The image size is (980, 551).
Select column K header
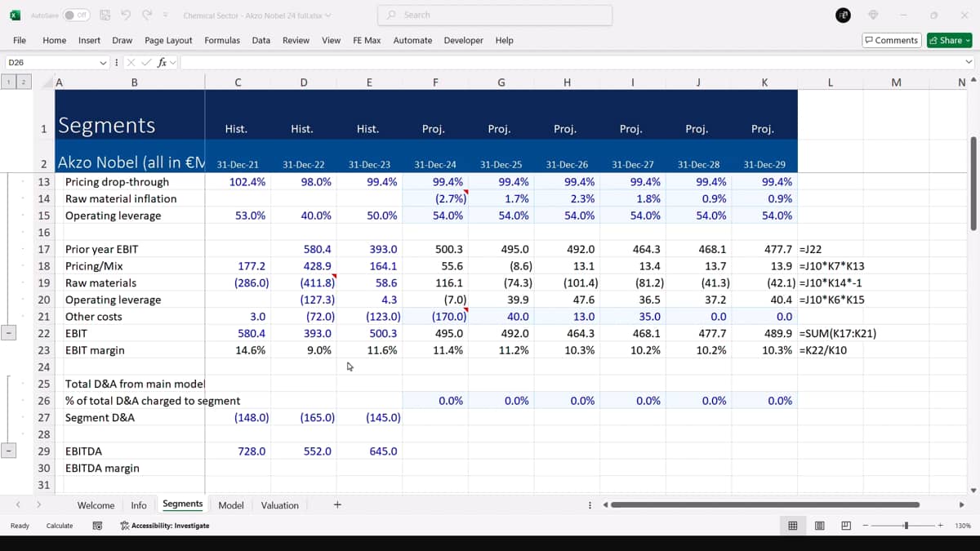[764, 82]
